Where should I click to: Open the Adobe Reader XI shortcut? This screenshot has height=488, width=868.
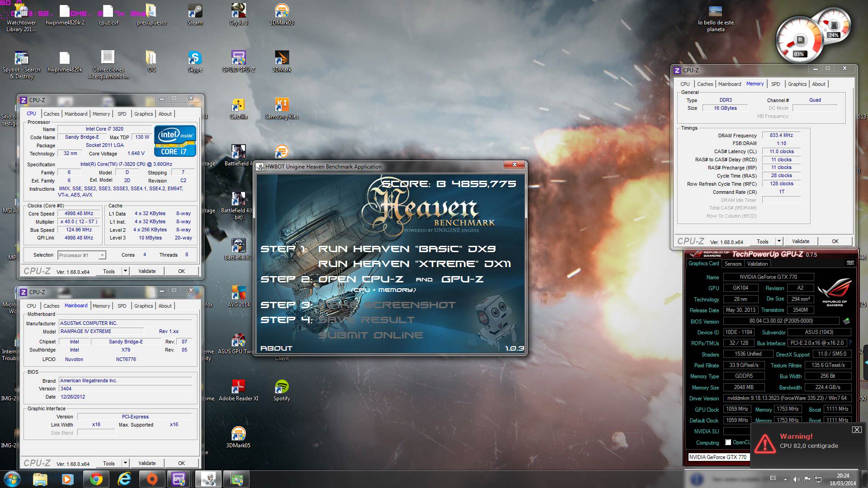click(x=238, y=390)
